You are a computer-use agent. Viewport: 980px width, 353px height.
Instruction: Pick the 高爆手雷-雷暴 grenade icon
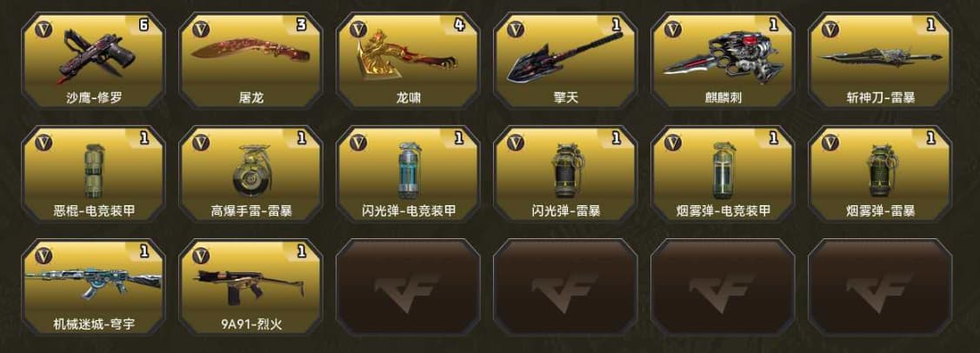click(250, 170)
